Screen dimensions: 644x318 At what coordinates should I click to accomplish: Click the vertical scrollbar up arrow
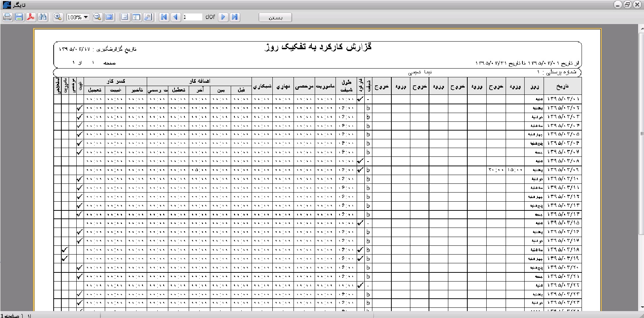[641, 28]
